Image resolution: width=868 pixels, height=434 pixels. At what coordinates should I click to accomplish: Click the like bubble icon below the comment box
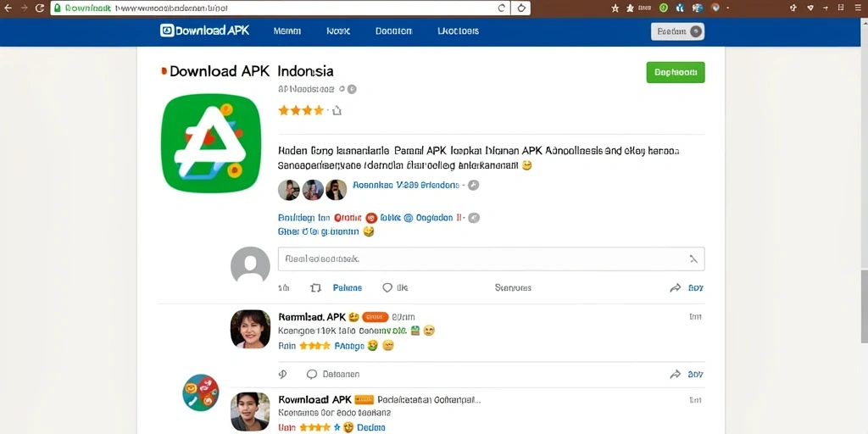click(x=387, y=288)
